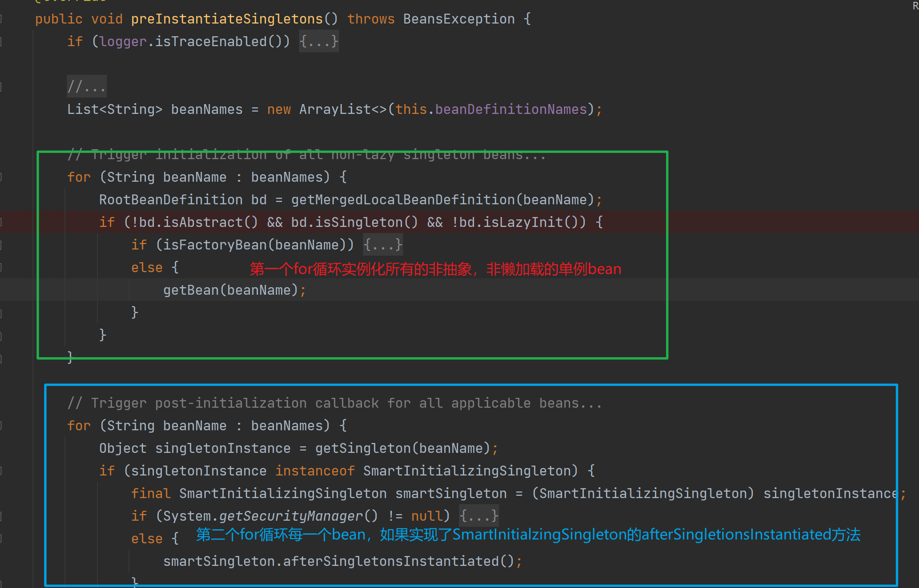Click the public keyword of method signature
919x588 pixels.
click(x=59, y=19)
